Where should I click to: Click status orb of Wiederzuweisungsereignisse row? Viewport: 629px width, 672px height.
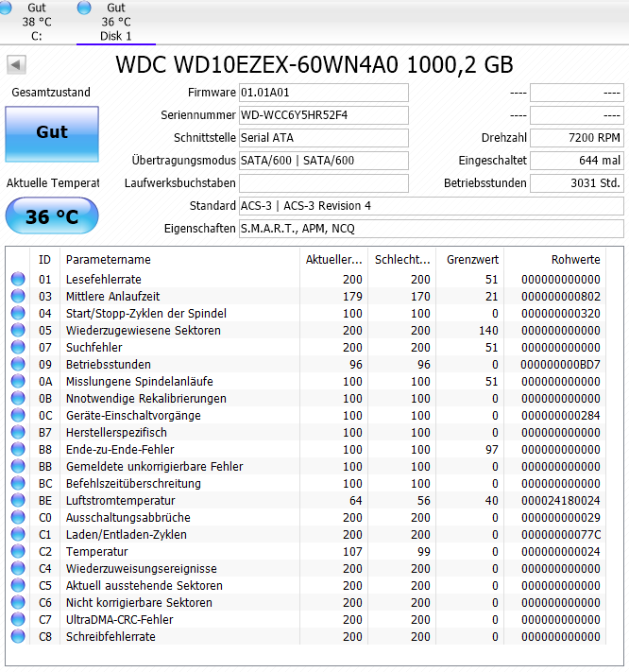(x=18, y=568)
